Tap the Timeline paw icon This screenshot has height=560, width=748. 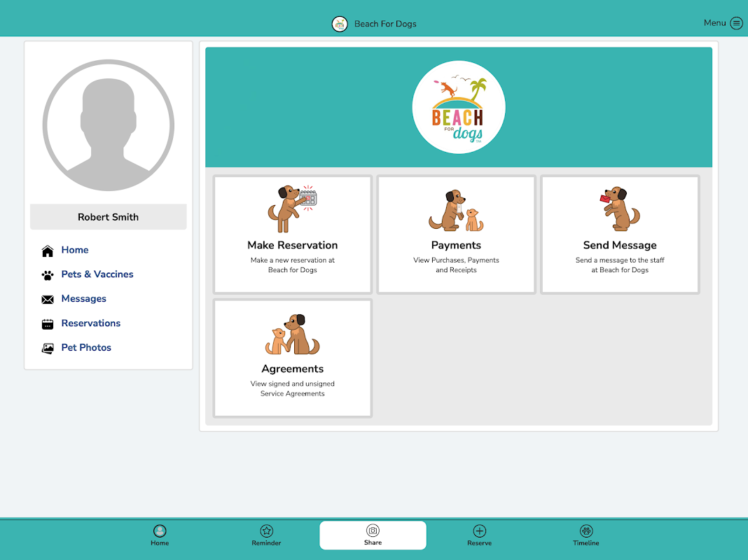coord(586,531)
